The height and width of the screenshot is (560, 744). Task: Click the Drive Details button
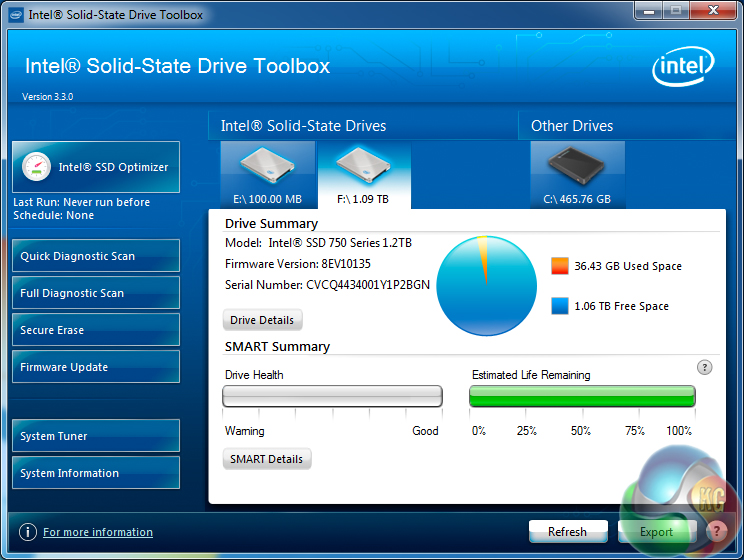tap(262, 320)
